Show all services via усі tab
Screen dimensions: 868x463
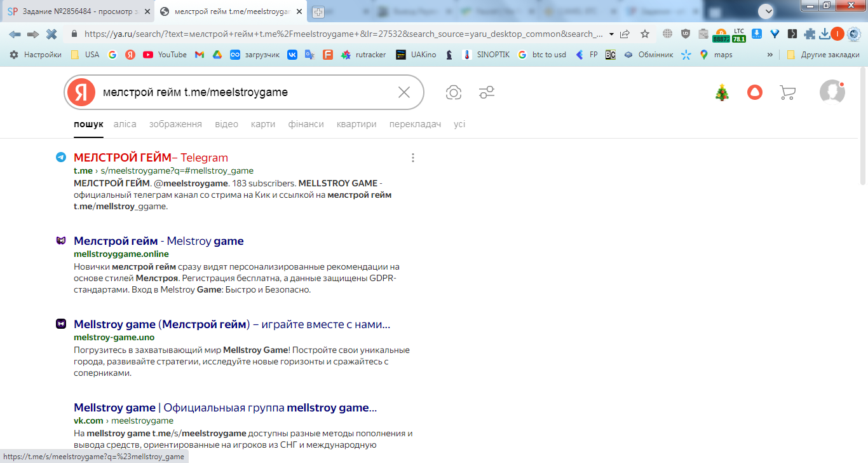(x=459, y=124)
